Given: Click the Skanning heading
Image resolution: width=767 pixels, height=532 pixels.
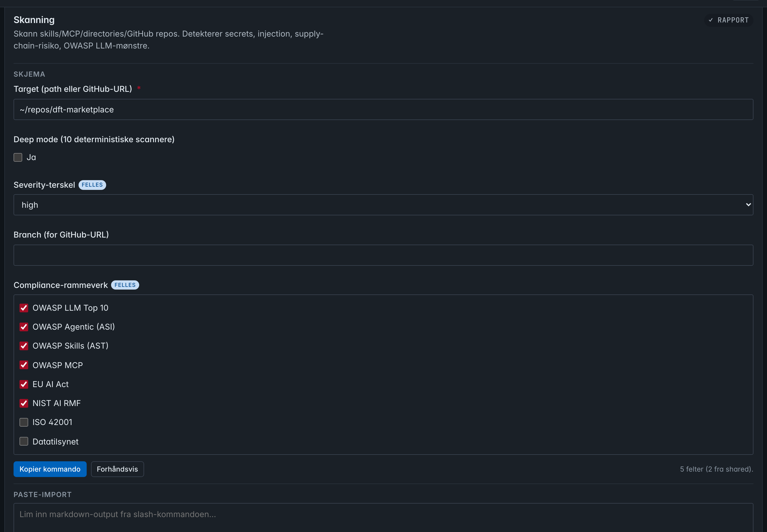Looking at the screenshot, I should tap(34, 20).
